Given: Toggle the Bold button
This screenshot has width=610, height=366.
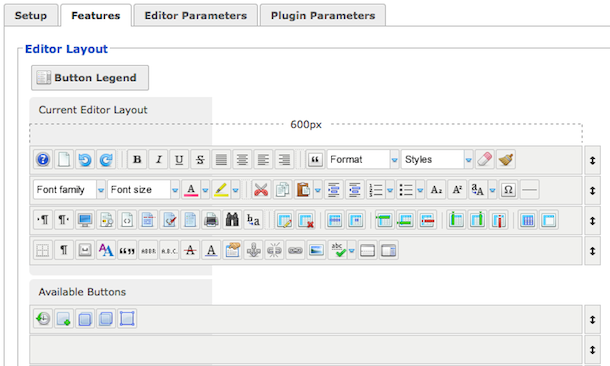Looking at the screenshot, I should coord(137,159).
